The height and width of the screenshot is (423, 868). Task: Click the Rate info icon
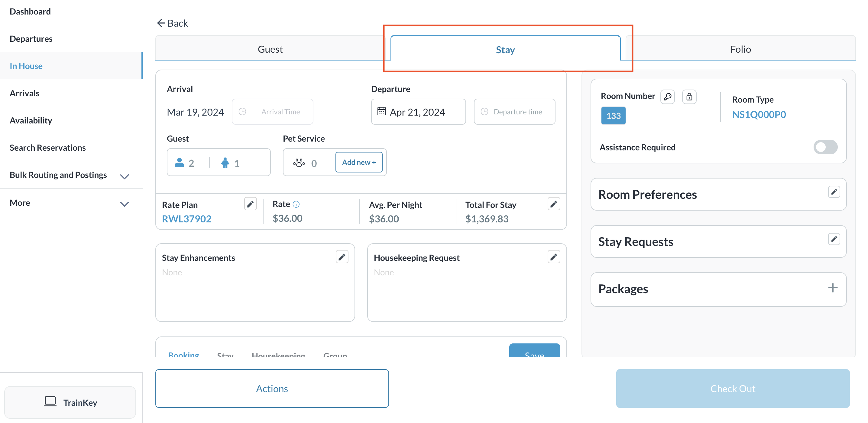click(x=296, y=204)
